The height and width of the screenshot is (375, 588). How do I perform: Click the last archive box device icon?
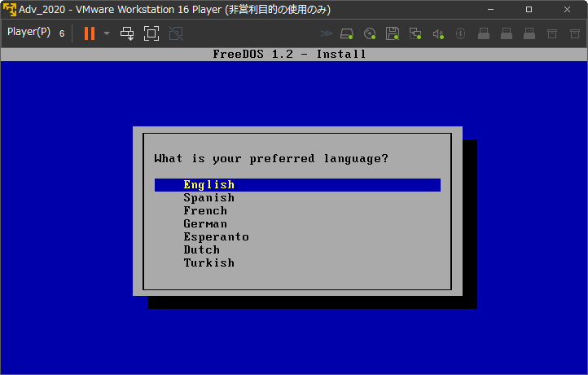coord(575,33)
